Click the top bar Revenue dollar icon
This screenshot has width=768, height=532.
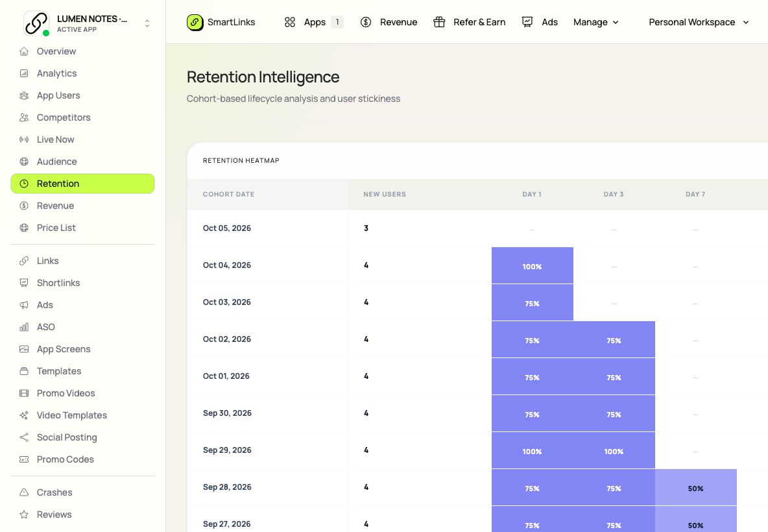tap(366, 22)
